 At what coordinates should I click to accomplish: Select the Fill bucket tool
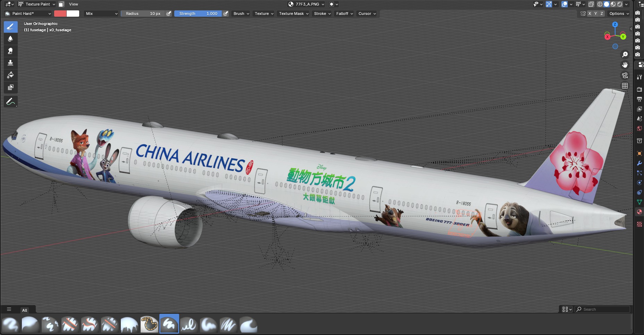[x=10, y=75]
